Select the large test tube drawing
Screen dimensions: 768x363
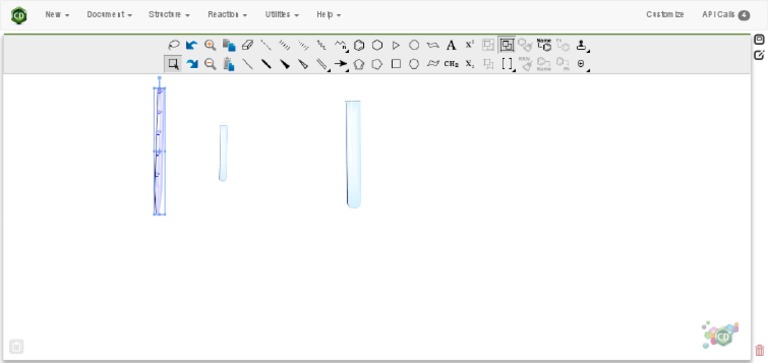pyautogui.click(x=353, y=154)
